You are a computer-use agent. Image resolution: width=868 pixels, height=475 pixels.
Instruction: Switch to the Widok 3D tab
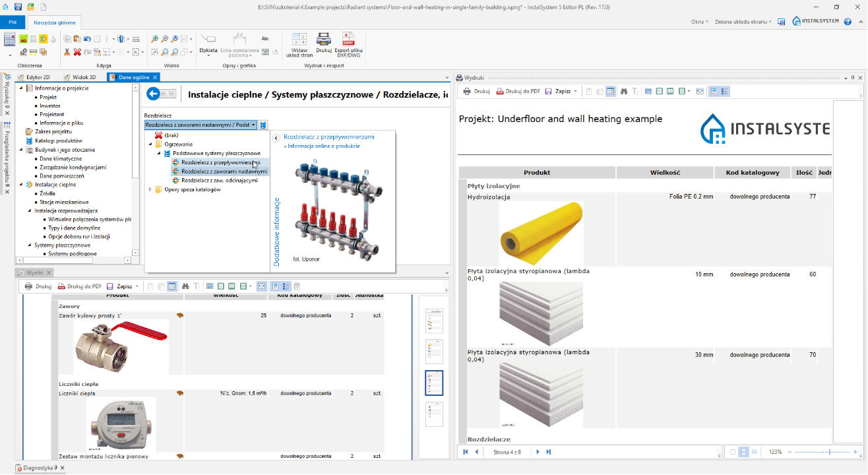[80, 77]
